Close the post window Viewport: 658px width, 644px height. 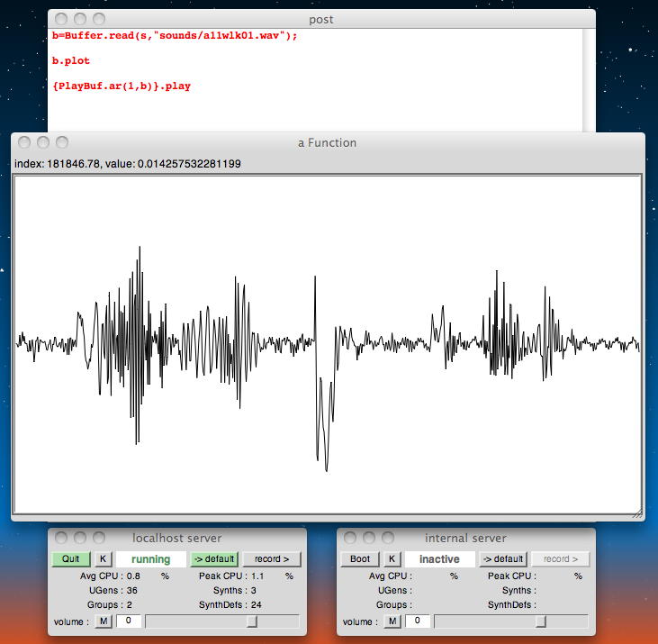coord(61,19)
